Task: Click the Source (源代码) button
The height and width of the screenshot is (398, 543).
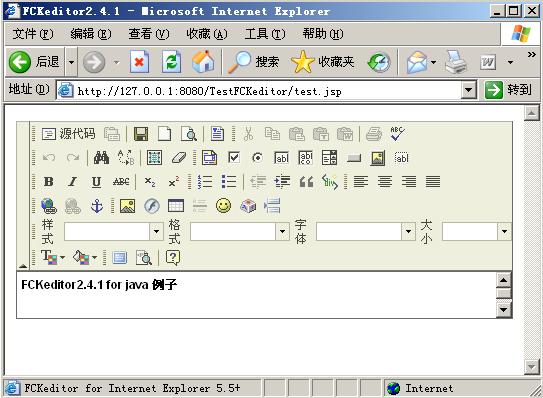Action: coord(69,134)
